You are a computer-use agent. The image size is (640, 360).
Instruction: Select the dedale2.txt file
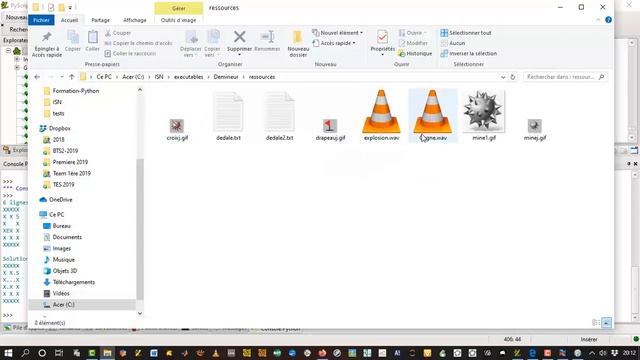pos(280,116)
